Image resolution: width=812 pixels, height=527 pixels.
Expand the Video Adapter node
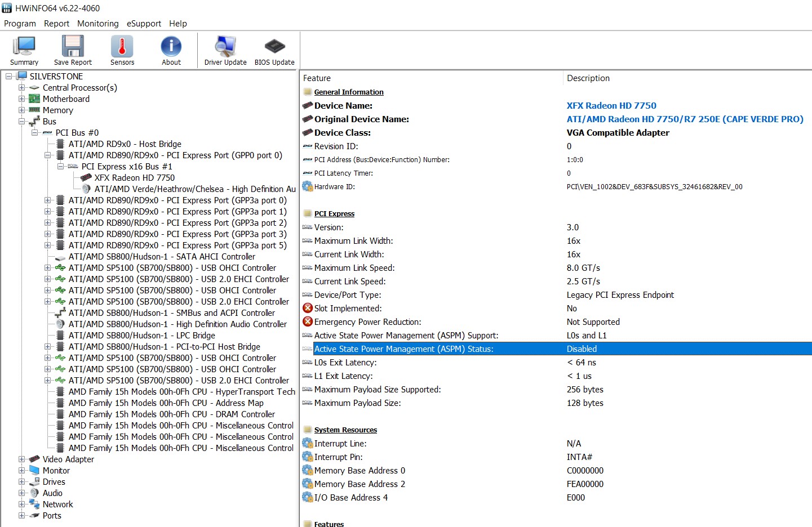(x=21, y=459)
